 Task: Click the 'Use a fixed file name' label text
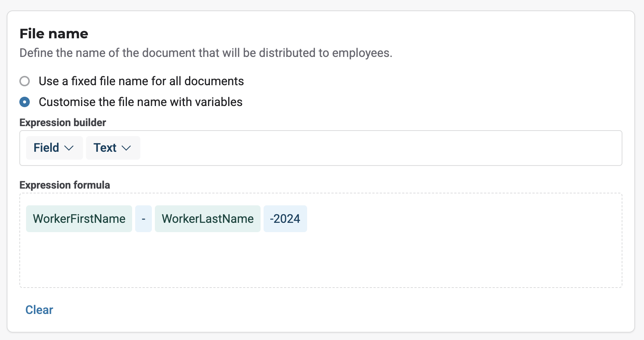(141, 81)
